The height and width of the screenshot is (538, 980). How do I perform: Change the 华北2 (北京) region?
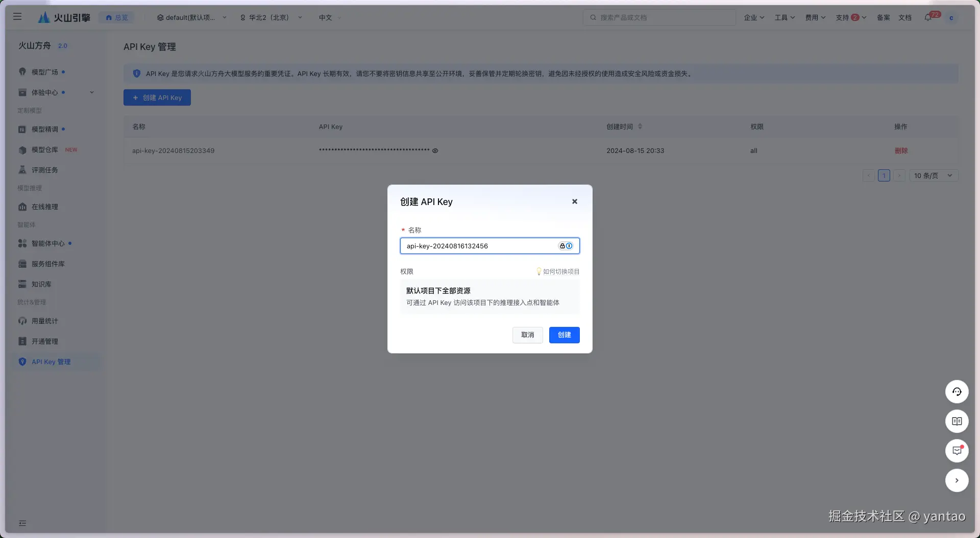click(x=271, y=18)
